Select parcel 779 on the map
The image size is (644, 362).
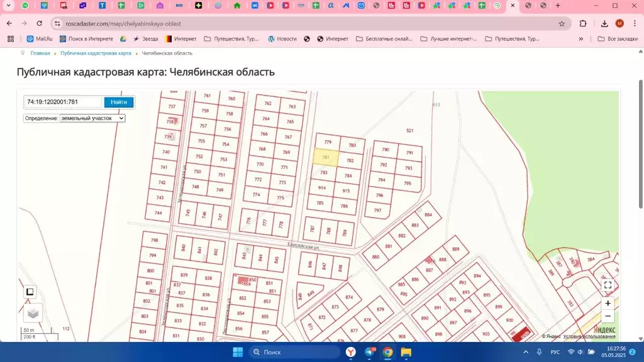coord(328,142)
